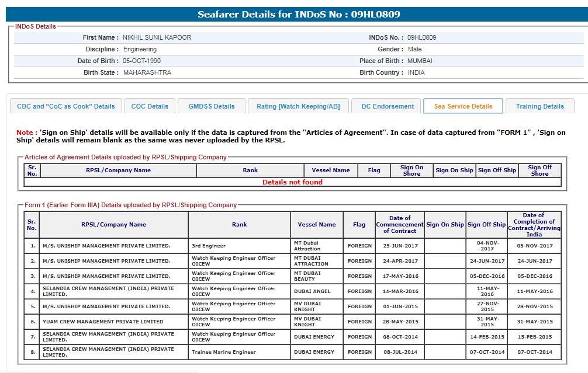This screenshot has height=373, width=588.
Task: Select the Sea Service Details tab
Action: (x=463, y=106)
